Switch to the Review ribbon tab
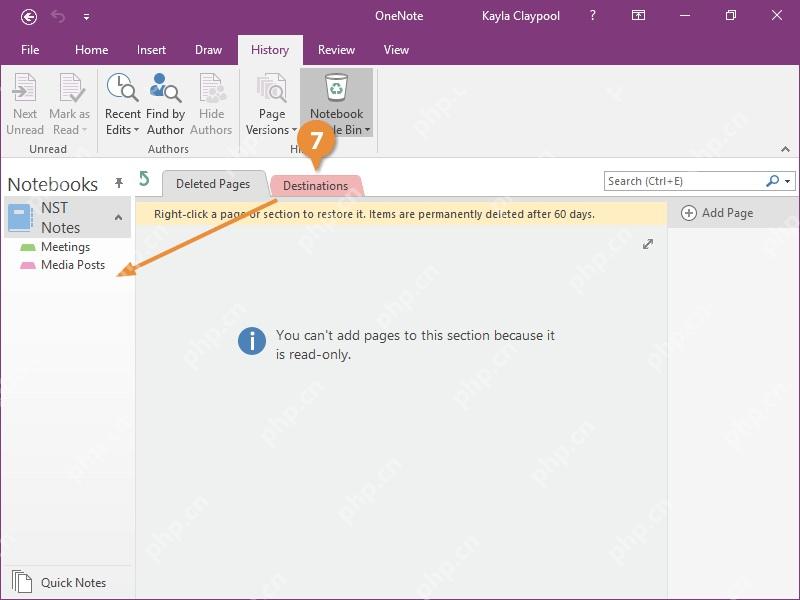This screenshot has height=600, width=800. coord(336,49)
